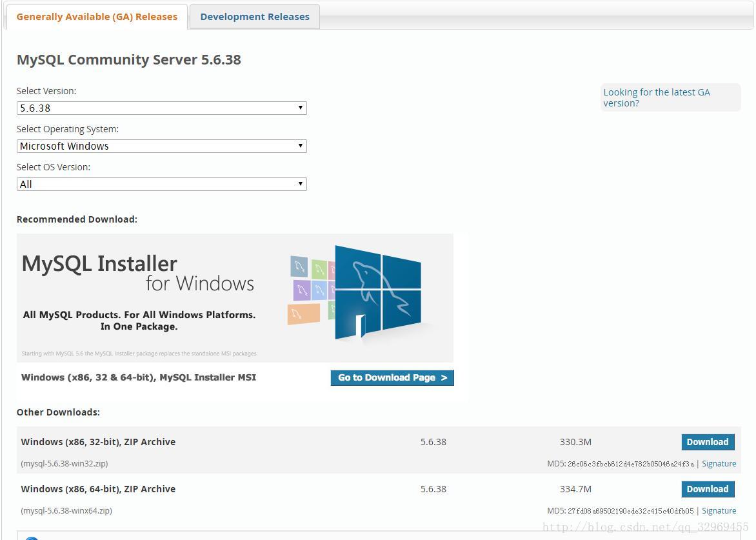Click the MD5 hash of the 64-bit archive
Screen dimensions: 756x540
(631, 511)
